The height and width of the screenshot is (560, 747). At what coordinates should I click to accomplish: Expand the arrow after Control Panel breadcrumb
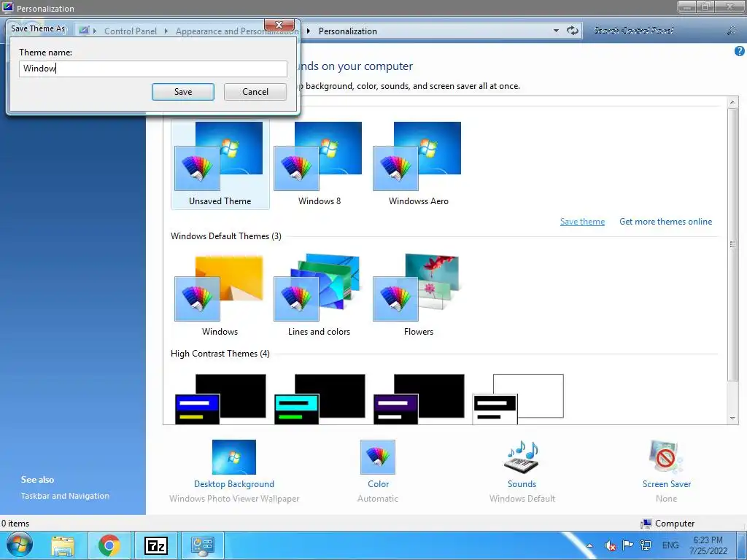coord(166,31)
